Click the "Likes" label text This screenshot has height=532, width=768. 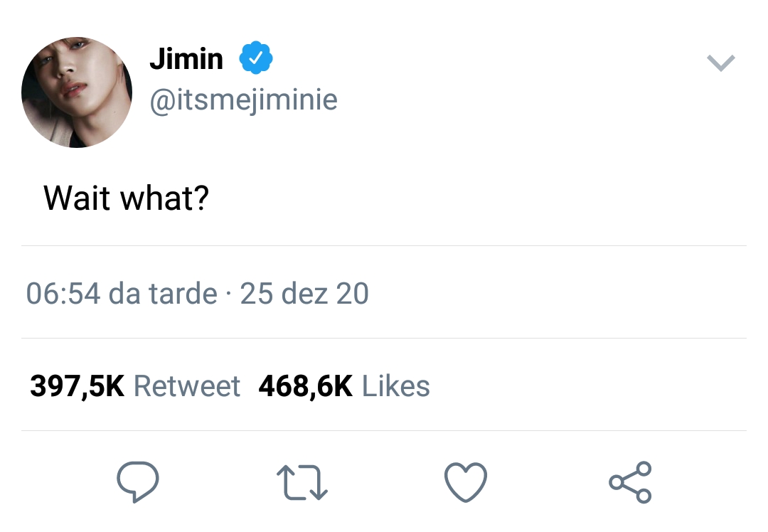pyautogui.click(x=396, y=386)
